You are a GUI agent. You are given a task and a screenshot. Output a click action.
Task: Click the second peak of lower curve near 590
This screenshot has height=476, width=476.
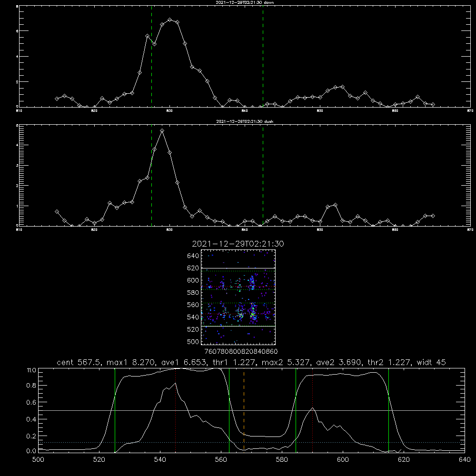pos(312,408)
